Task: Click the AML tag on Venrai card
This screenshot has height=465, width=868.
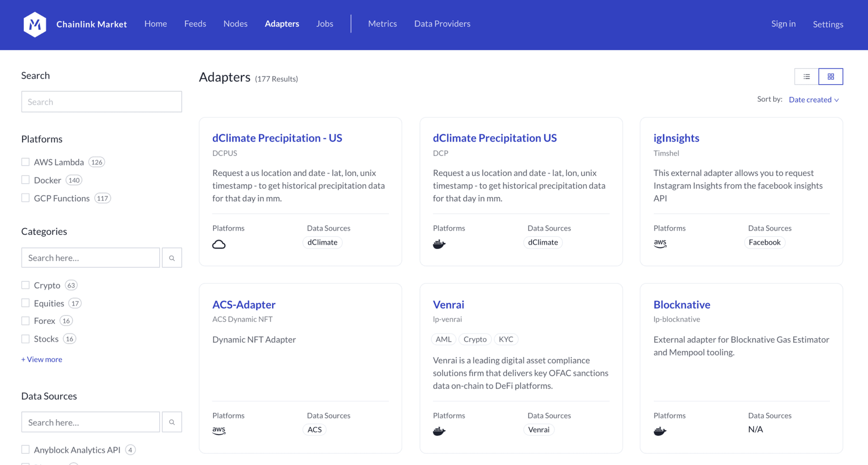Action: 443,339
